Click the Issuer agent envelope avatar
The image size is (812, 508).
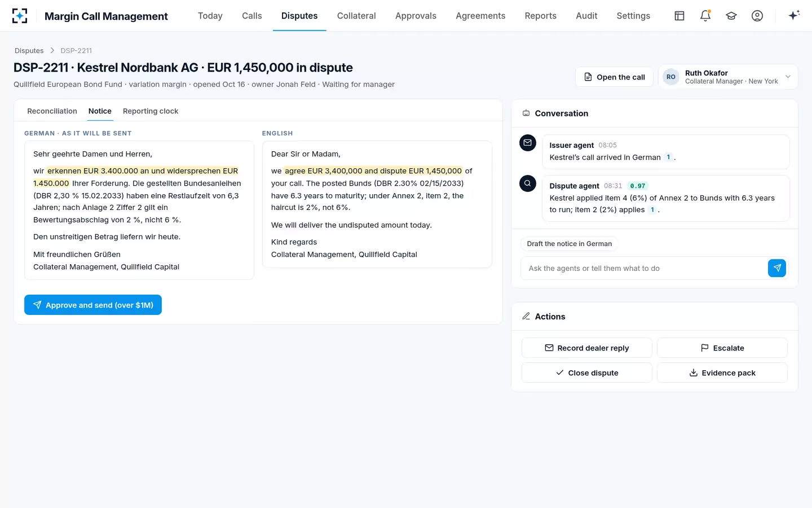point(528,143)
